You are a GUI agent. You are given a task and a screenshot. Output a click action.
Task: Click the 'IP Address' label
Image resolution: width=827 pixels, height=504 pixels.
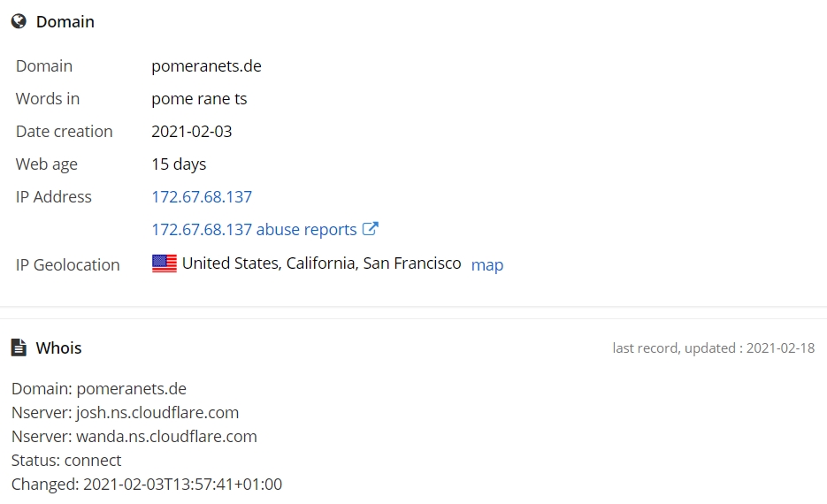point(53,196)
